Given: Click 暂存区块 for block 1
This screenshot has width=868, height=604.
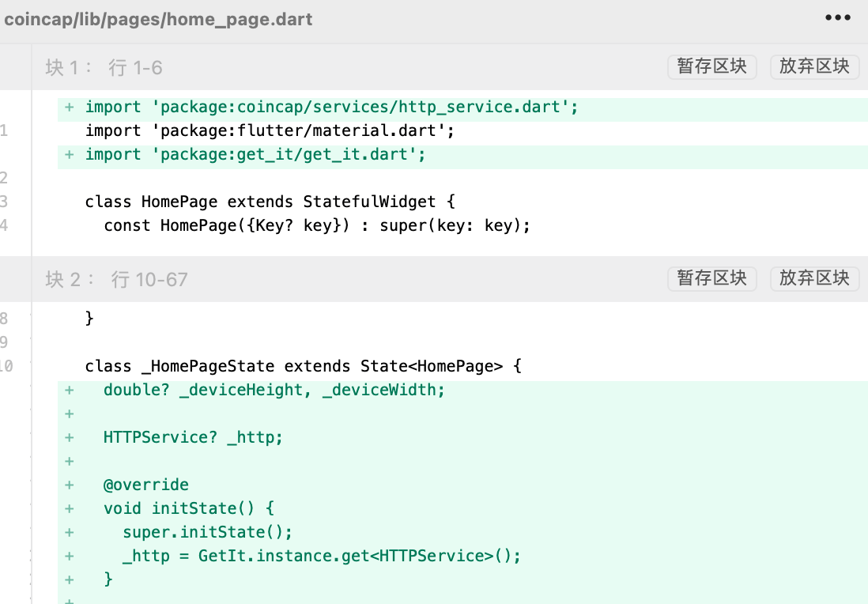Looking at the screenshot, I should pos(711,66).
